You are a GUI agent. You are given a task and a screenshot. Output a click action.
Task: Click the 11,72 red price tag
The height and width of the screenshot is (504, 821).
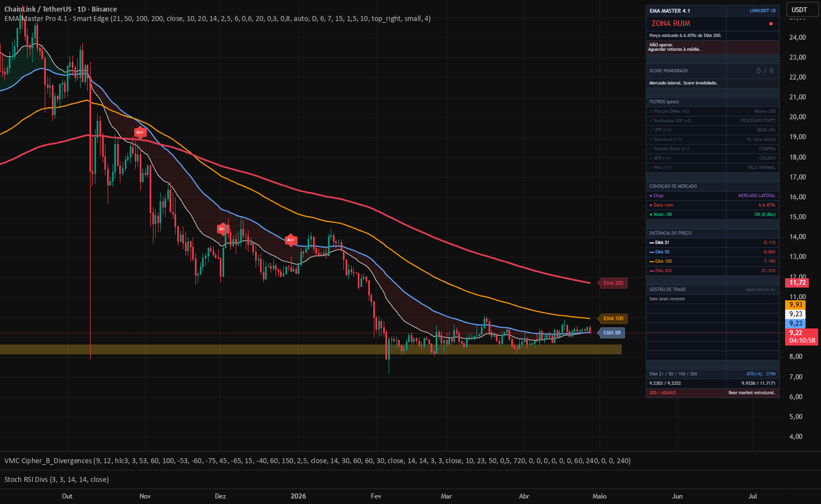click(797, 283)
